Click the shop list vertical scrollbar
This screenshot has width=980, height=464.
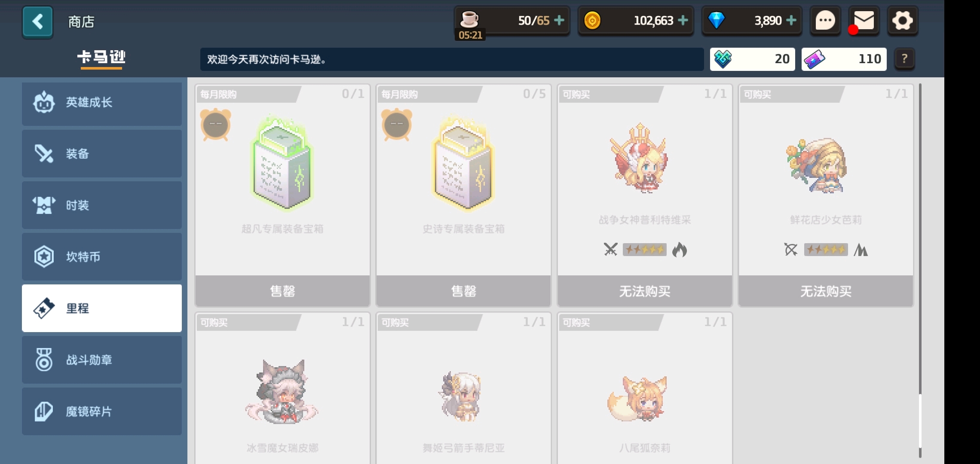920,271
